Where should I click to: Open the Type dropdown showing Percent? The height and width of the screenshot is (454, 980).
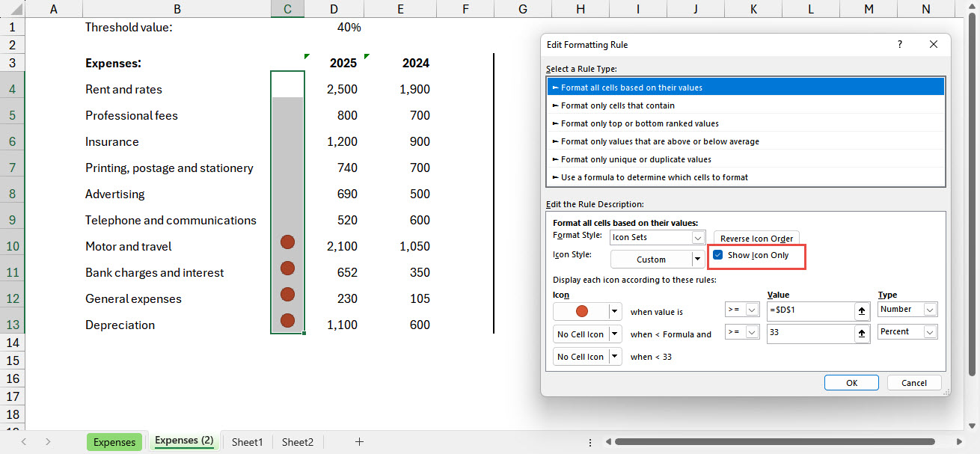tap(930, 332)
